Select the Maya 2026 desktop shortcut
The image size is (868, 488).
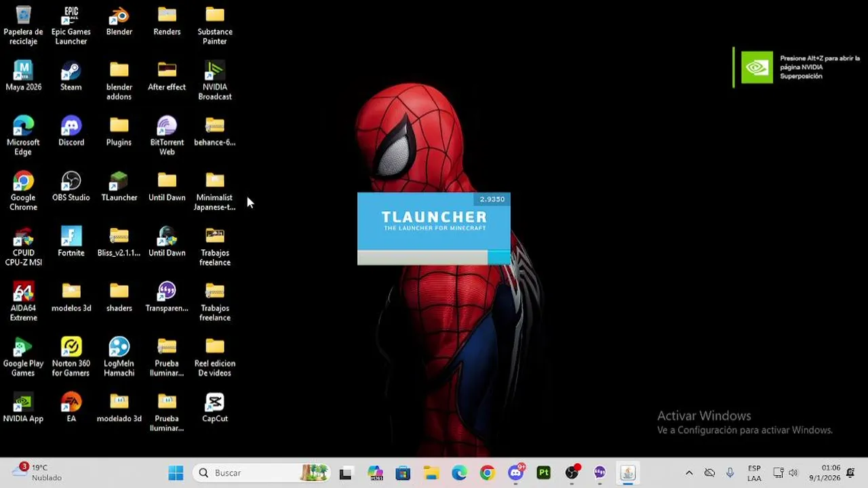tap(23, 76)
